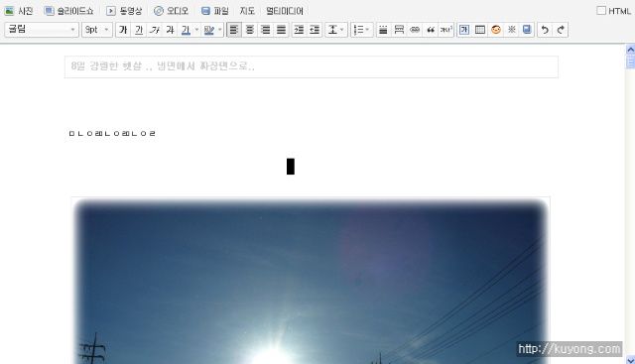The width and height of the screenshot is (635, 364).
Task: Justify the text alignment
Action: (x=281, y=30)
